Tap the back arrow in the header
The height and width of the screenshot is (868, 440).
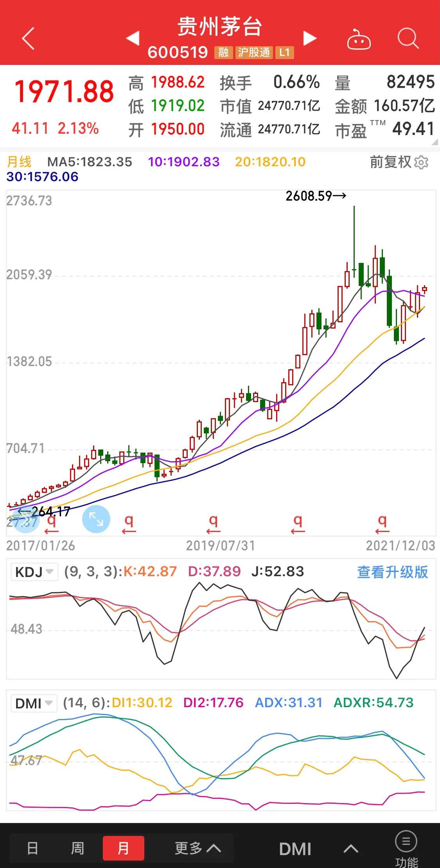(x=28, y=38)
